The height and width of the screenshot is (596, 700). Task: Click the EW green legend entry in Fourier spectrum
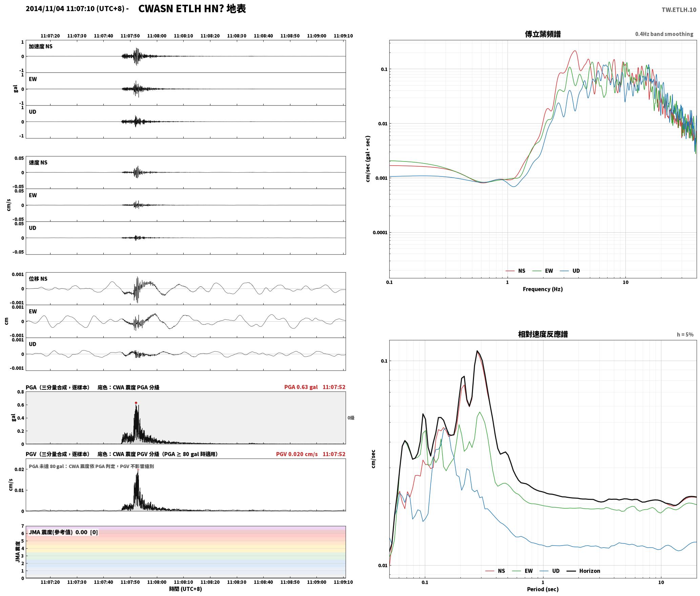tap(542, 271)
